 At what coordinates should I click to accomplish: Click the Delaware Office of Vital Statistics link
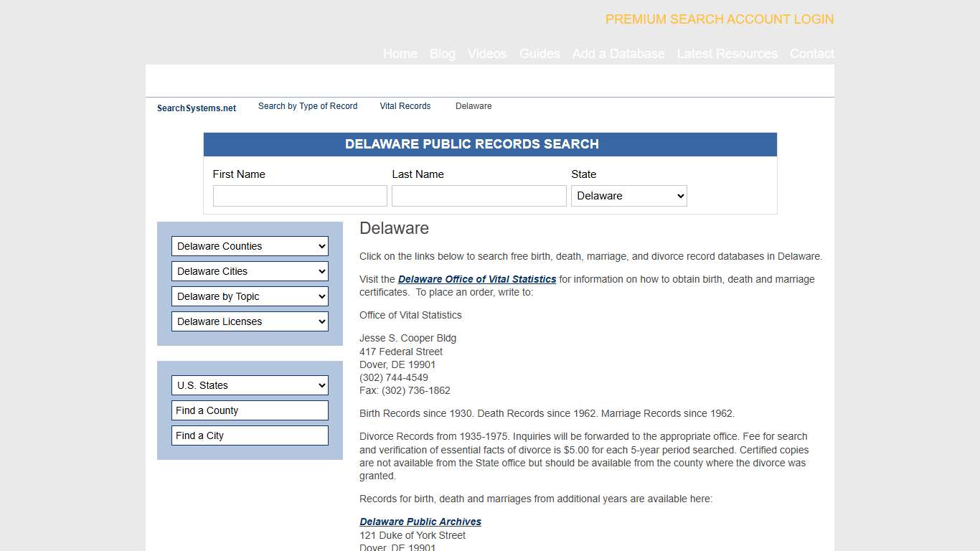[476, 279]
